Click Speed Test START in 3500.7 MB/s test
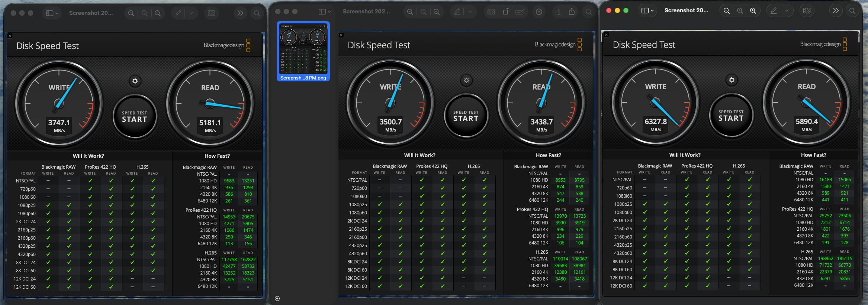This screenshot has width=868, height=305. tap(466, 116)
